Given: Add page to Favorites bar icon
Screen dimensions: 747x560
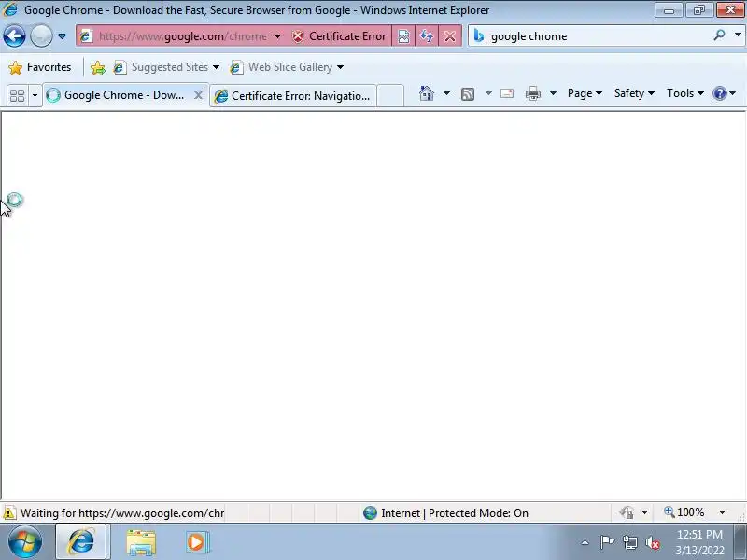Looking at the screenshot, I should [x=98, y=67].
